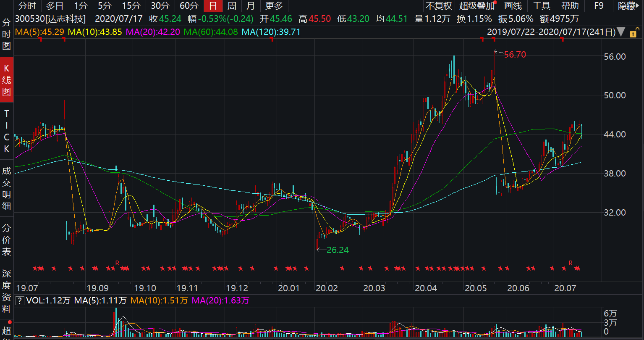Viewport: 644px width, 340px height.
Task: Toggle 超级叠加 overlay in the top bar
Action: pyautogui.click(x=476, y=6)
